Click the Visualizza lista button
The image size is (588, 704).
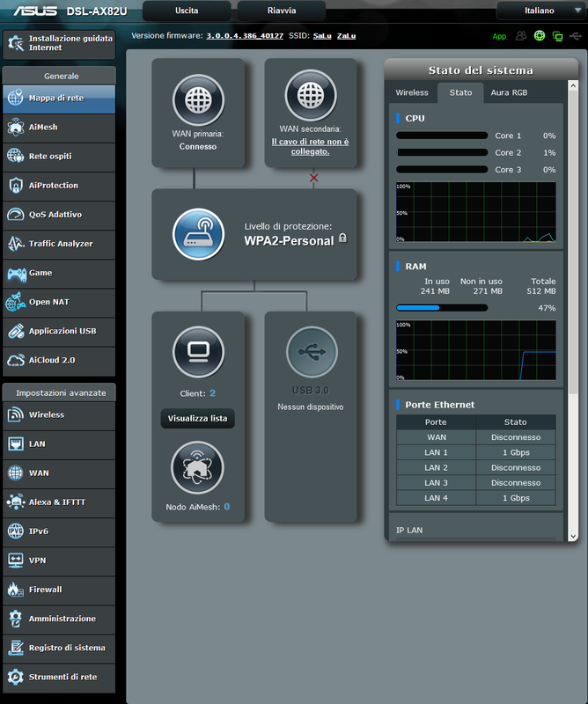198,419
